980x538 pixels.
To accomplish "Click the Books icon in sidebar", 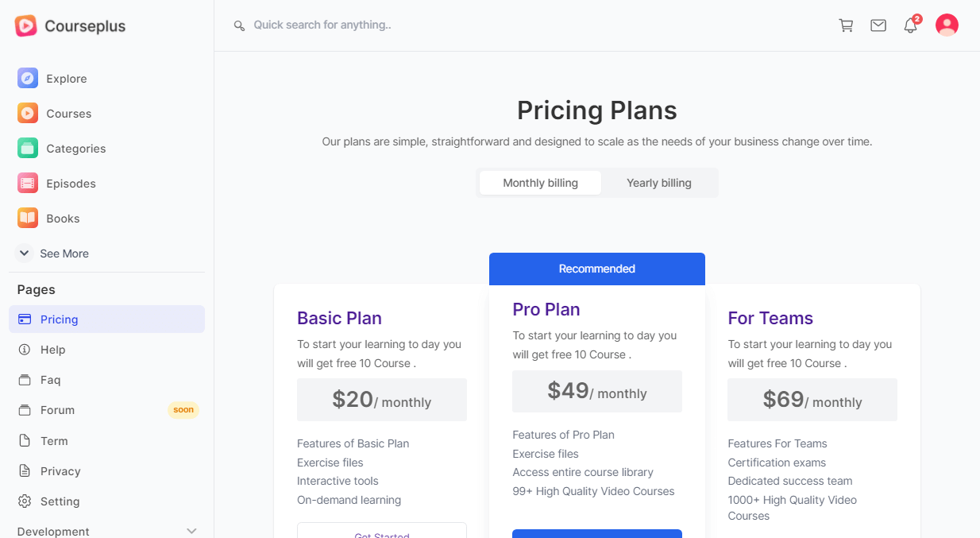I will tap(28, 219).
